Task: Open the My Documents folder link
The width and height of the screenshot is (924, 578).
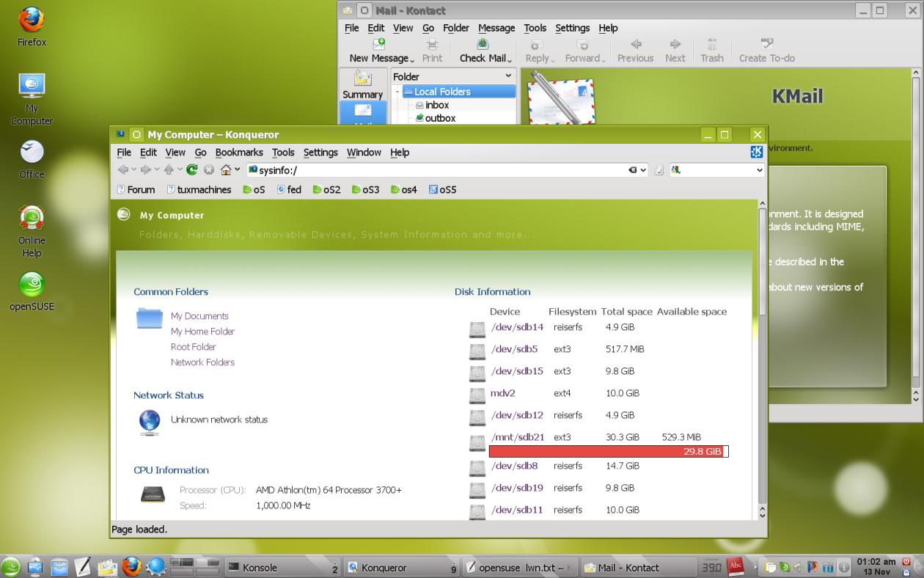Action: pyautogui.click(x=199, y=316)
